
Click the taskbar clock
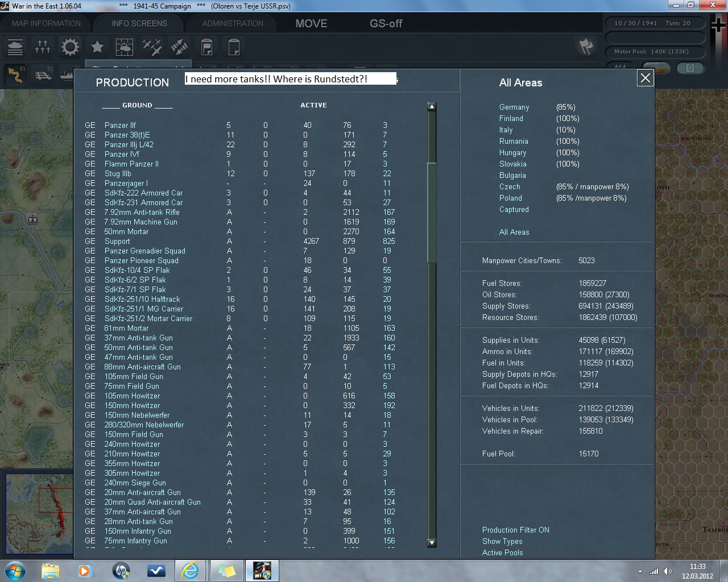(697, 571)
